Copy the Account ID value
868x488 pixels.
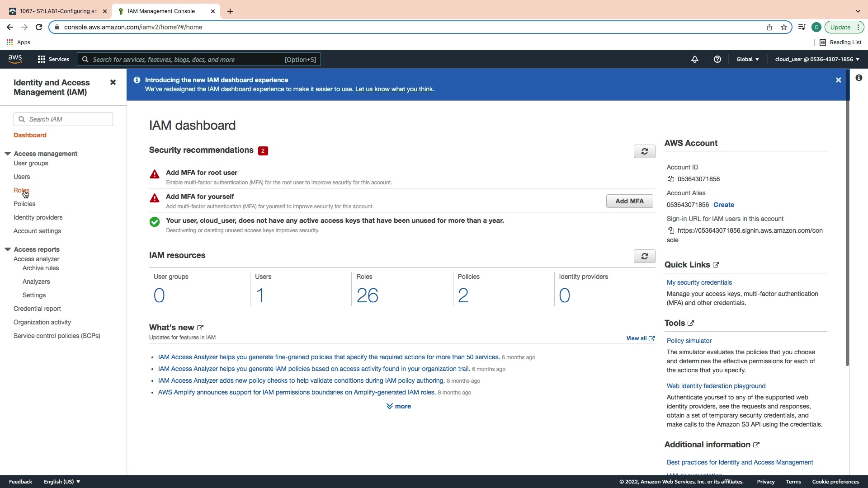671,179
